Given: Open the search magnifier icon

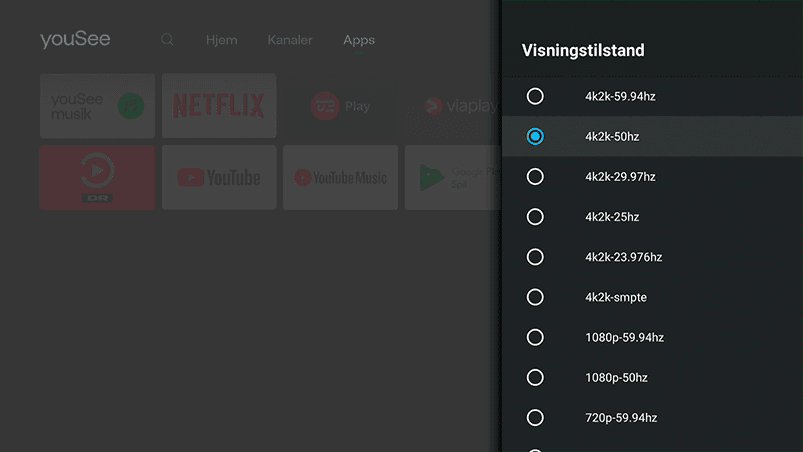Looking at the screenshot, I should (x=167, y=40).
